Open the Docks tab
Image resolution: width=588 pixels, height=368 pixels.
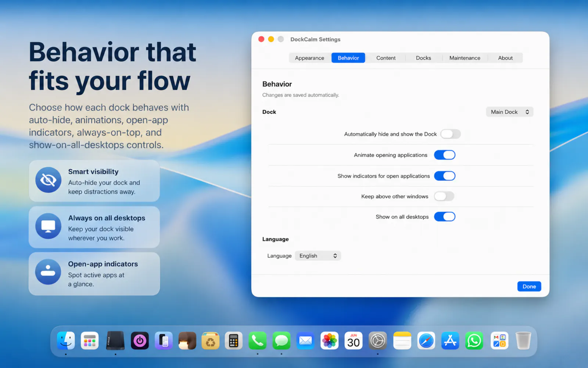pyautogui.click(x=423, y=58)
